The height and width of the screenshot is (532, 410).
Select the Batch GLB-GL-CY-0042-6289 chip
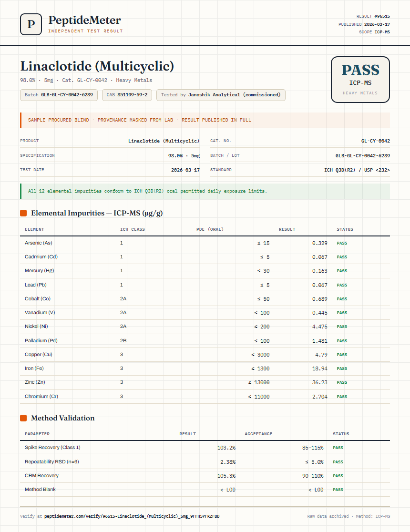click(x=59, y=95)
